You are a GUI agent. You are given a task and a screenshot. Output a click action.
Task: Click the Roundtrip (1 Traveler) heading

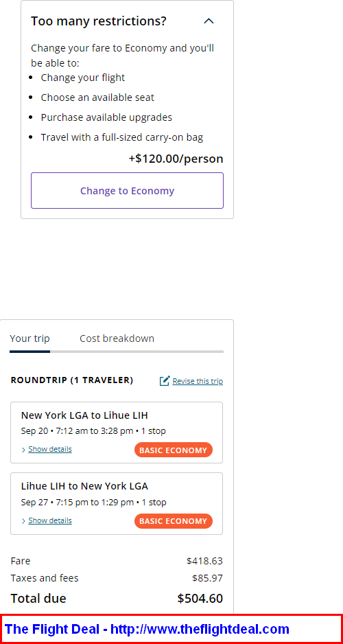72,380
